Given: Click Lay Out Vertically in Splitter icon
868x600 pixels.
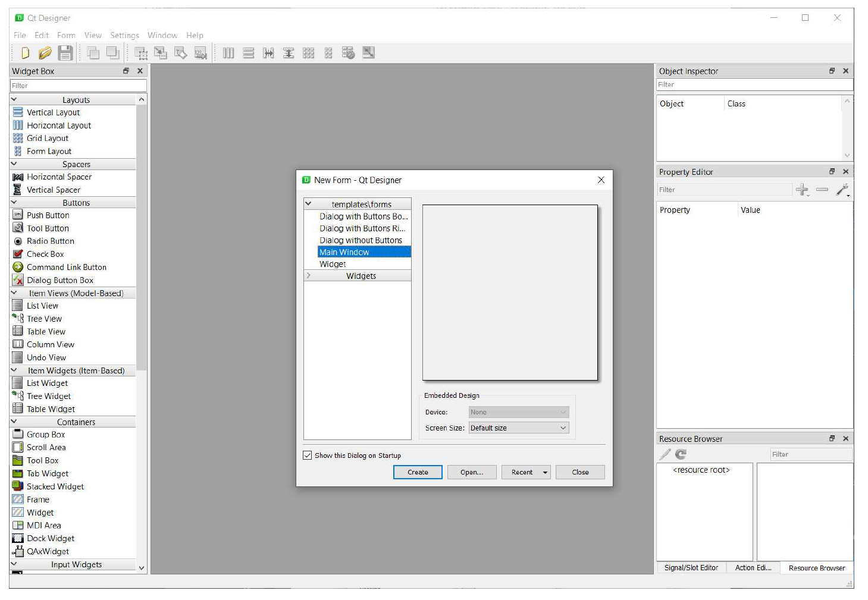Looking at the screenshot, I should tap(289, 53).
